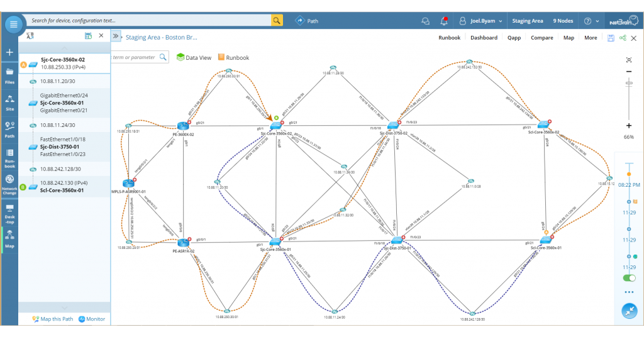Open Files in the sidebar
644x337 pixels.
[9, 76]
